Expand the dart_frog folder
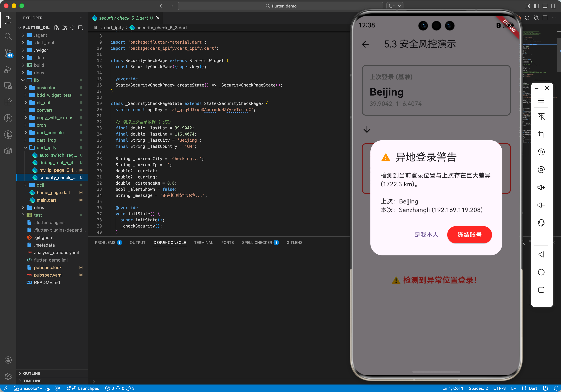This screenshot has width=561, height=392. pyautogui.click(x=46, y=140)
